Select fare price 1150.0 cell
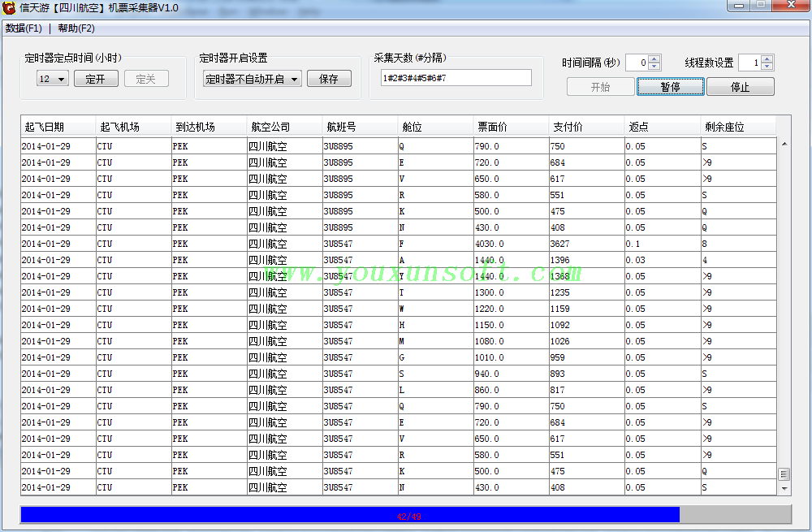Image resolution: width=812 pixels, height=532 pixels. click(511, 325)
